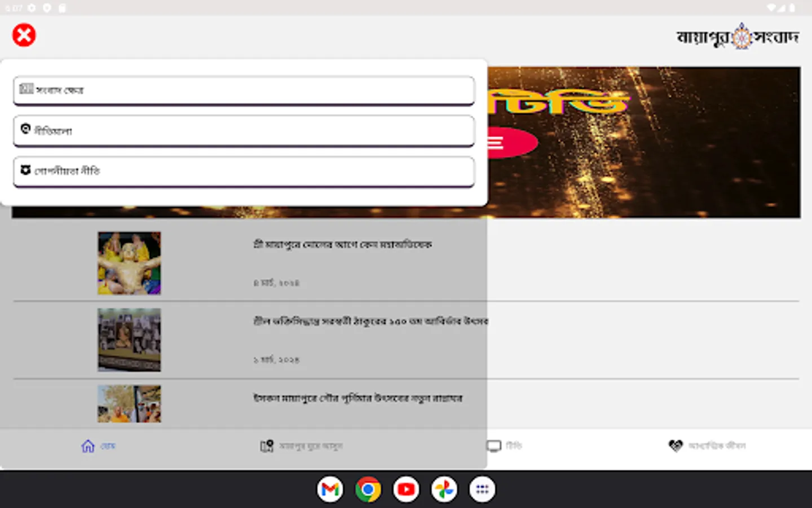The width and height of the screenshot is (812, 508).
Task: Open the সংবাদ ফিড menu entry
Action: click(244, 90)
